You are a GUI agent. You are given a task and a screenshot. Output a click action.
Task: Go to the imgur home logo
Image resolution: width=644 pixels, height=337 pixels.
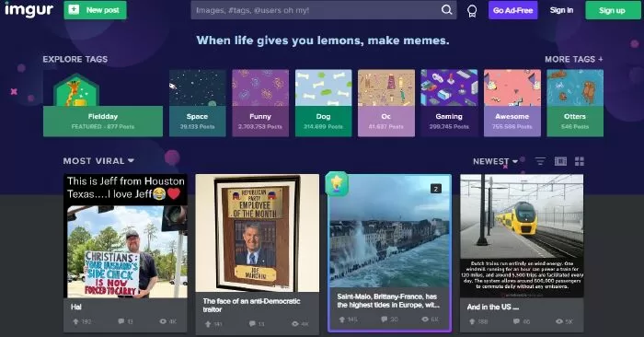tap(29, 9)
